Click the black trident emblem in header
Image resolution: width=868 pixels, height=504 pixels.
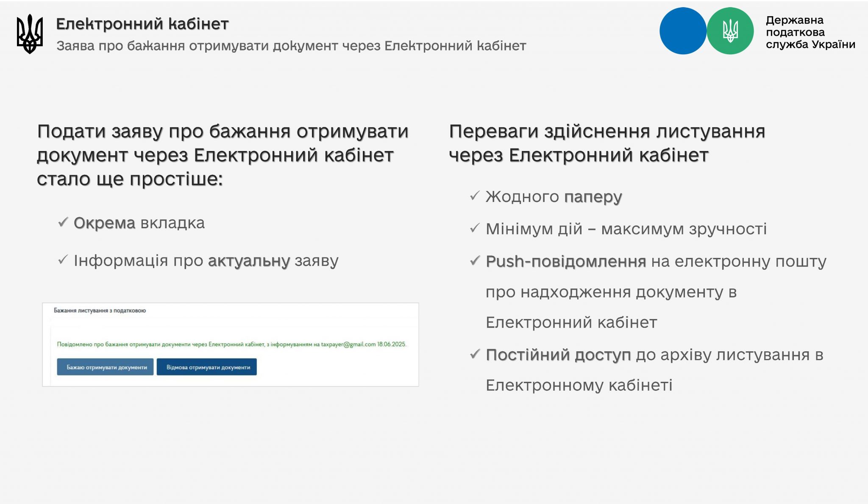(30, 34)
